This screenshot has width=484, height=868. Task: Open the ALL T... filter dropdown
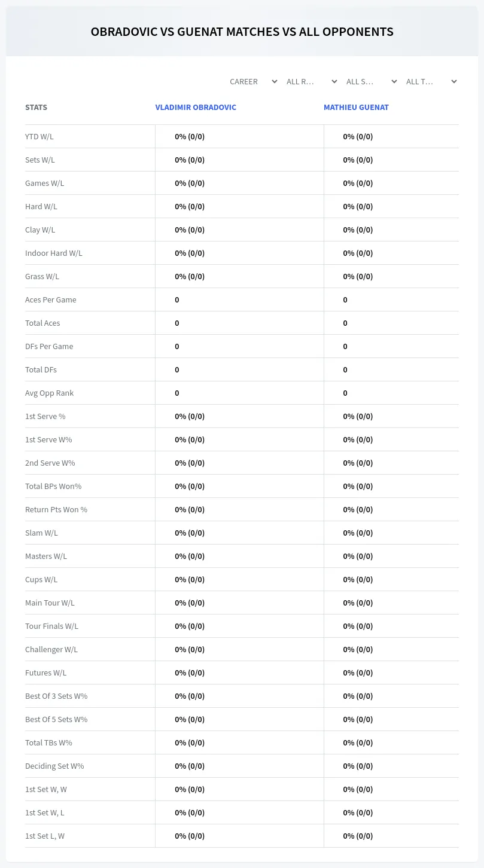click(431, 81)
